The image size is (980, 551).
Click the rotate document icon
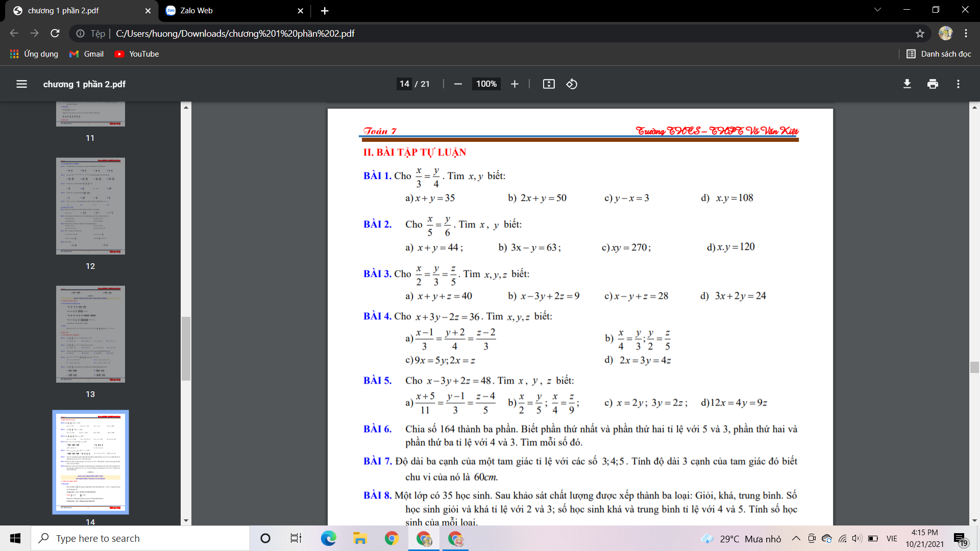click(x=572, y=84)
